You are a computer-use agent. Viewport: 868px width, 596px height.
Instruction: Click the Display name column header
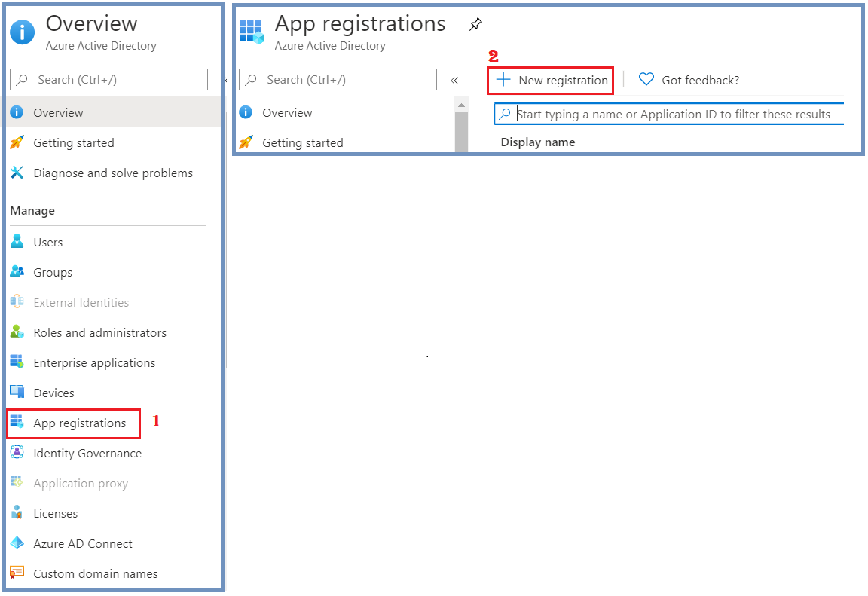[537, 142]
